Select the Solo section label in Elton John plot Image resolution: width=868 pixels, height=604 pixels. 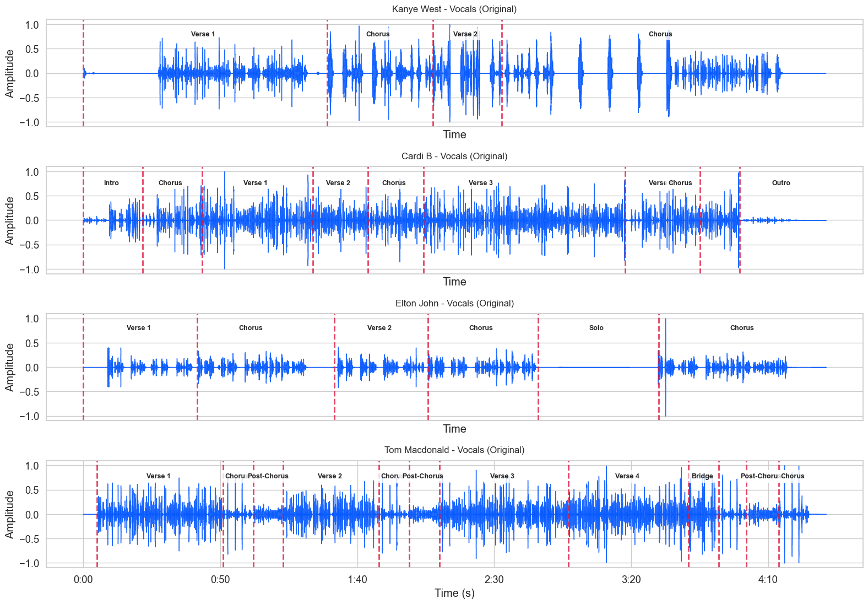point(596,328)
